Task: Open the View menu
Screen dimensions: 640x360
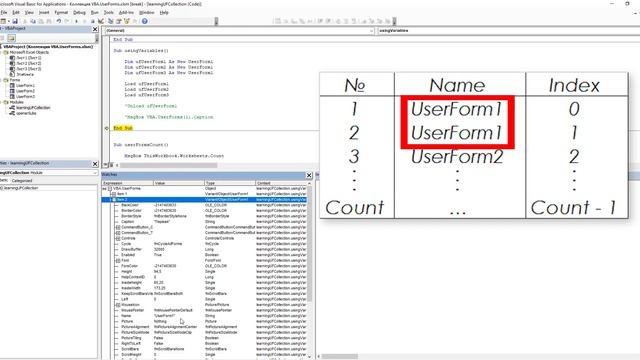Action: 29,13
